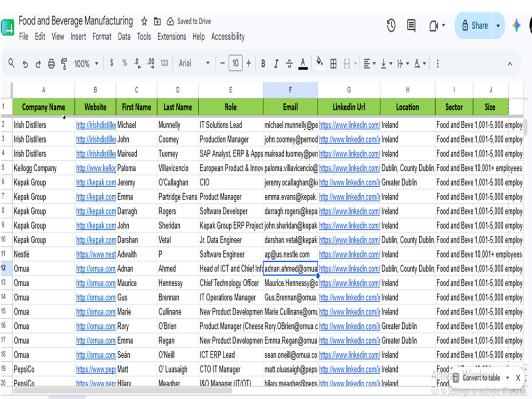Print the spreadsheet

click(x=51, y=64)
